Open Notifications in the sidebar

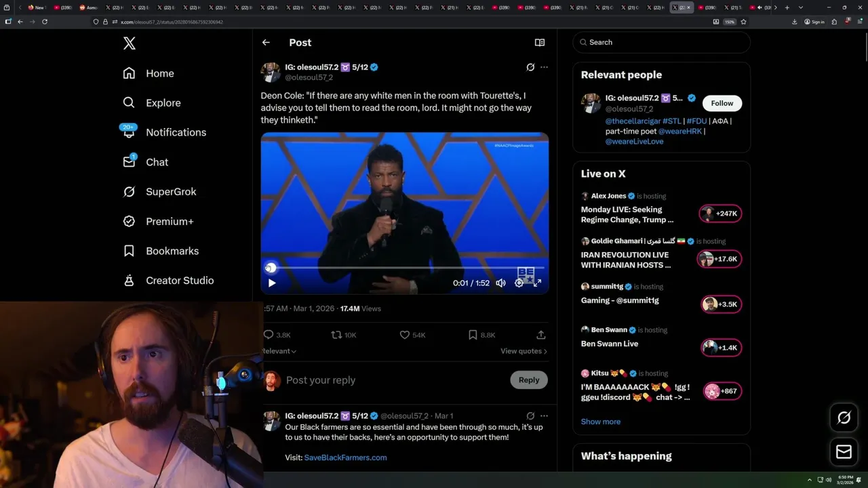[x=163, y=132]
